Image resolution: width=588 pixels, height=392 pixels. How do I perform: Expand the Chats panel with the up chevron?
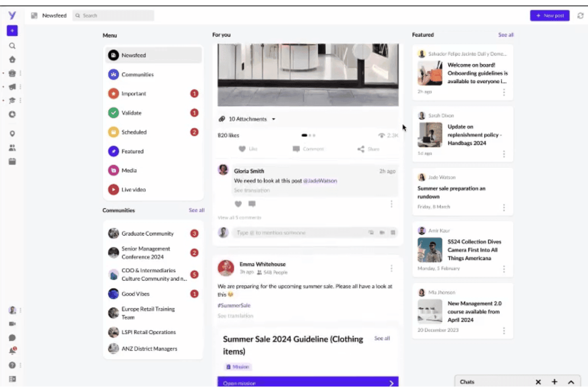(571, 382)
